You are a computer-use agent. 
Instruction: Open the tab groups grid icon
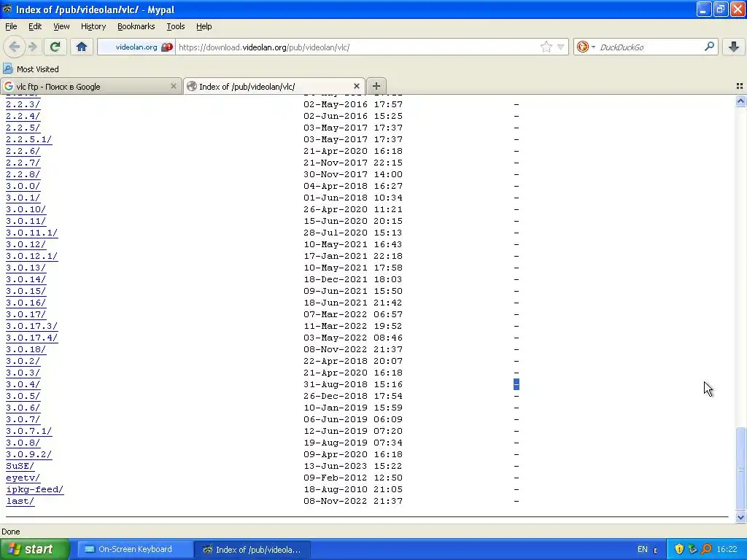(x=740, y=86)
